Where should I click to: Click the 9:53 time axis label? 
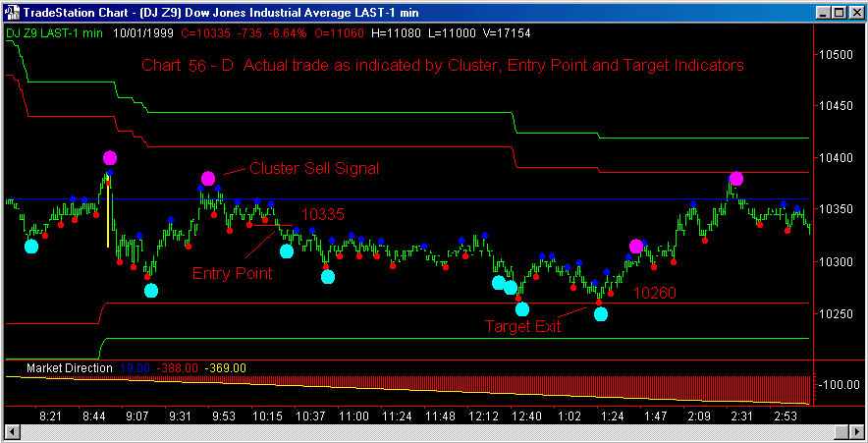click(224, 416)
